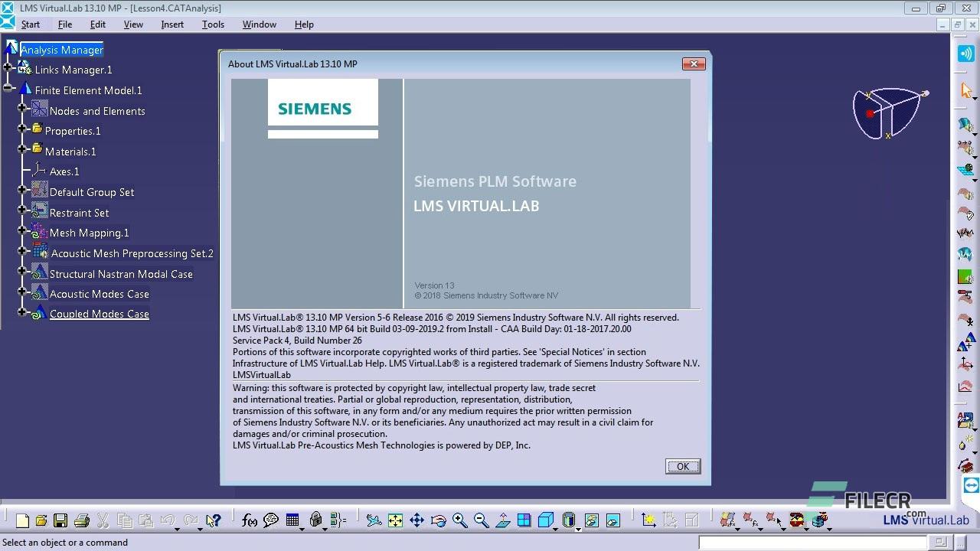
Task: Click the 3D compass in viewport
Action: [x=889, y=114]
